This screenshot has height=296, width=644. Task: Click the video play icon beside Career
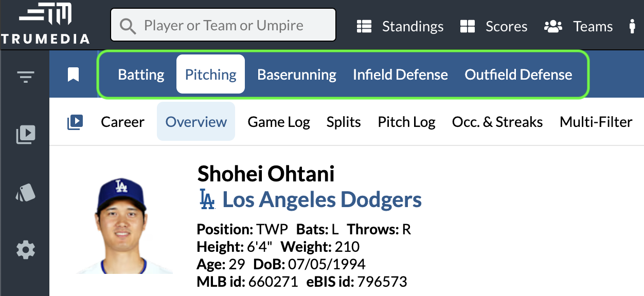tap(75, 122)
